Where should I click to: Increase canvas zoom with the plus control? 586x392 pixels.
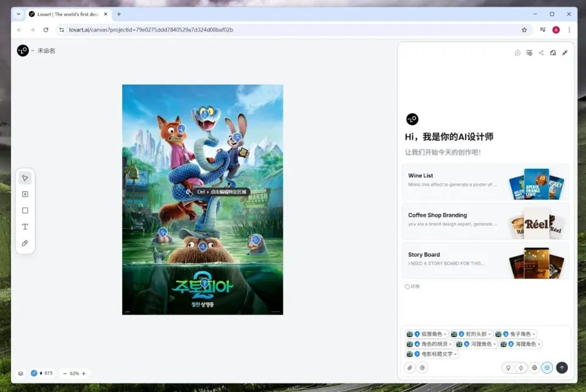pos(84,373)
